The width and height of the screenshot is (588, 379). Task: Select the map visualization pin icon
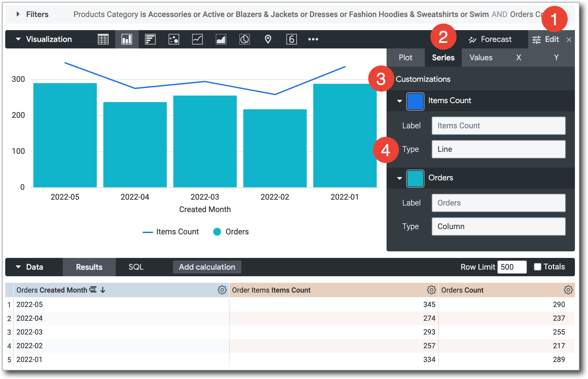pyautogui.click(x=268, y=39)
